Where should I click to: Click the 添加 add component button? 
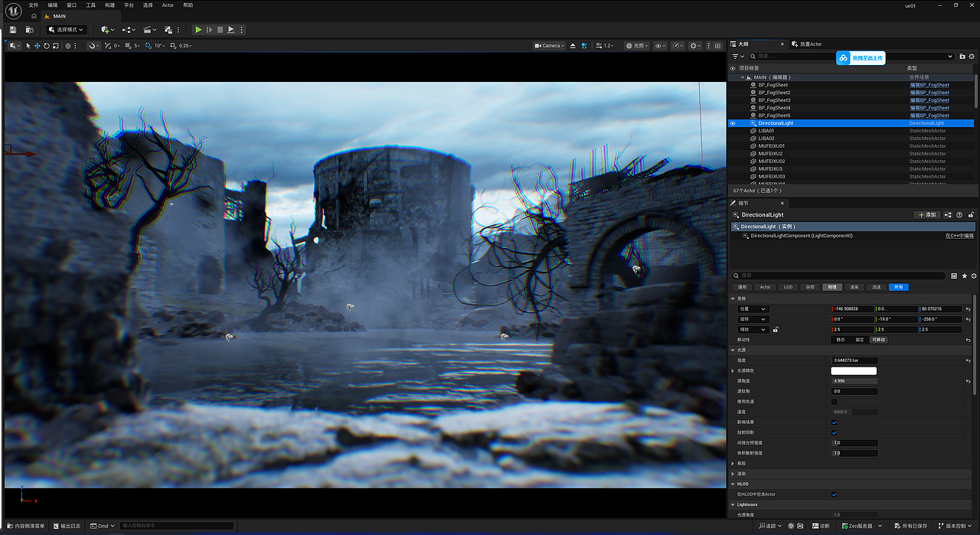click(x=927, y=215)
